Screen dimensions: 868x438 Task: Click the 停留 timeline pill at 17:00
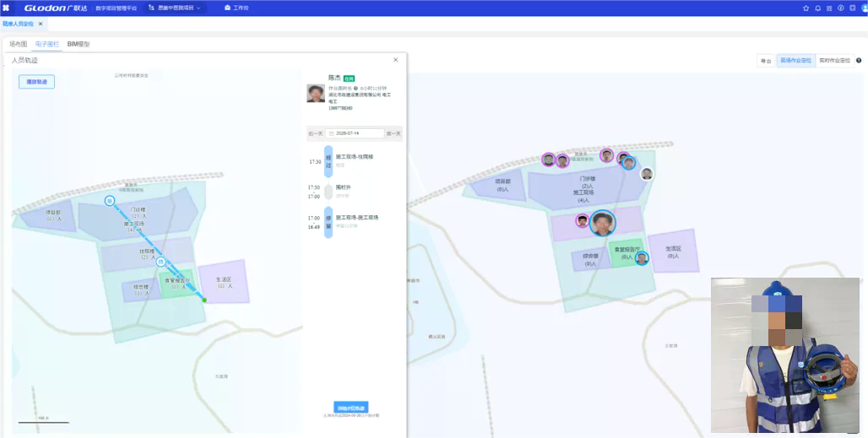pyautogui.click(x=328, y=222)
